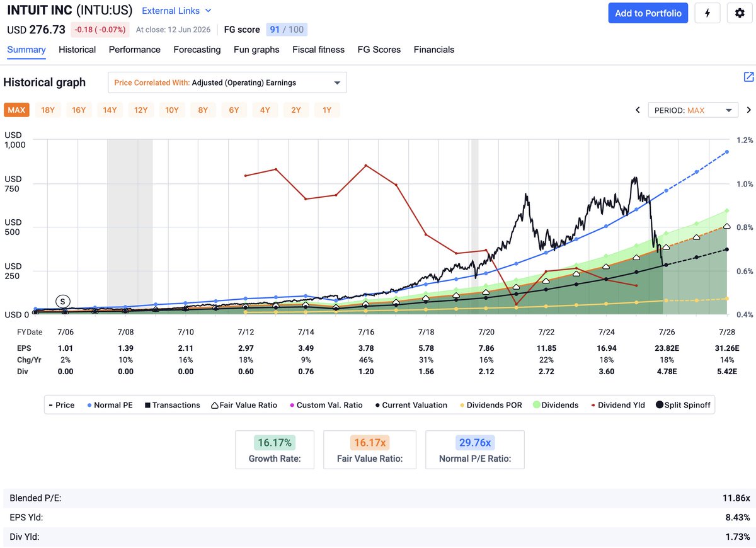756x548 pixels.
Task: Switch to the Historical tab
Action: tap(77, 50)
